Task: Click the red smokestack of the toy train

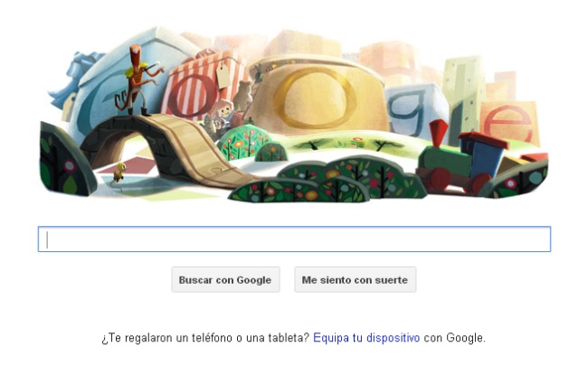Action: [x=438, y=133]
